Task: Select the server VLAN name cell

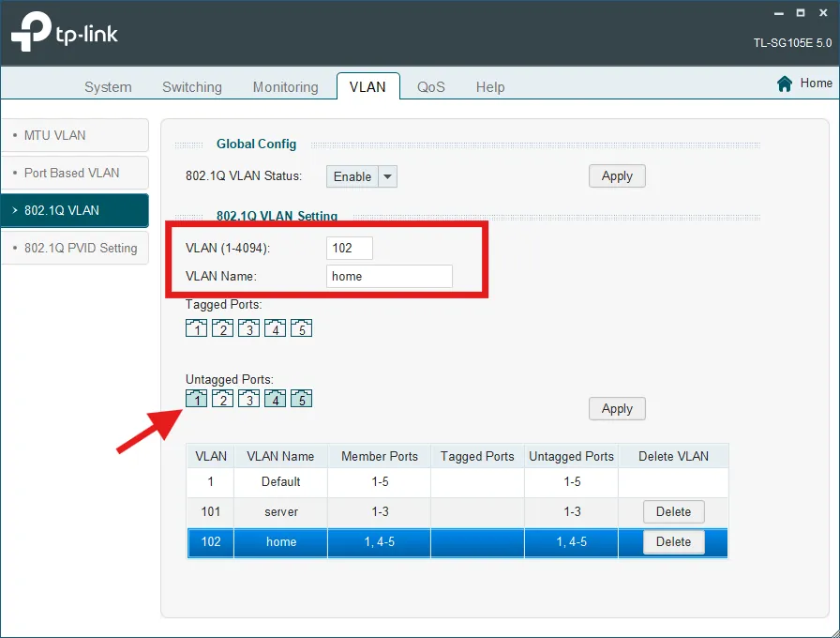Action: click(x=280, y=512)
